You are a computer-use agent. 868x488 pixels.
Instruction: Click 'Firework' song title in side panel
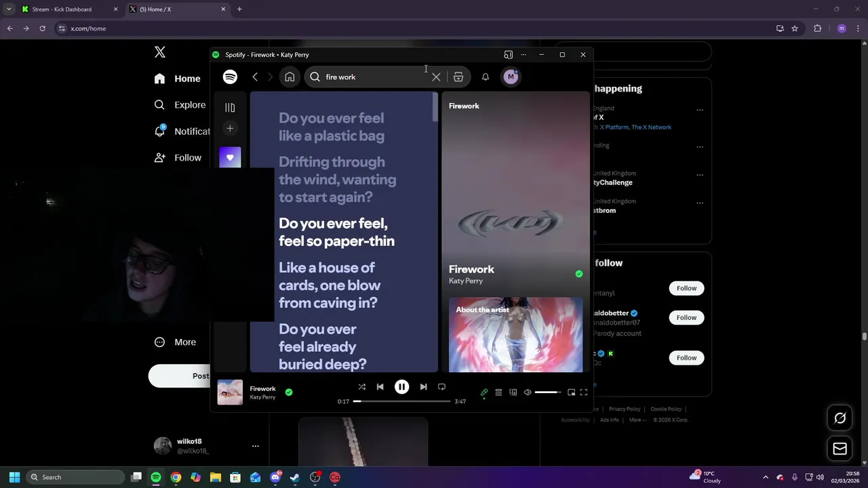pyautogui.click(x=471, y=269)
